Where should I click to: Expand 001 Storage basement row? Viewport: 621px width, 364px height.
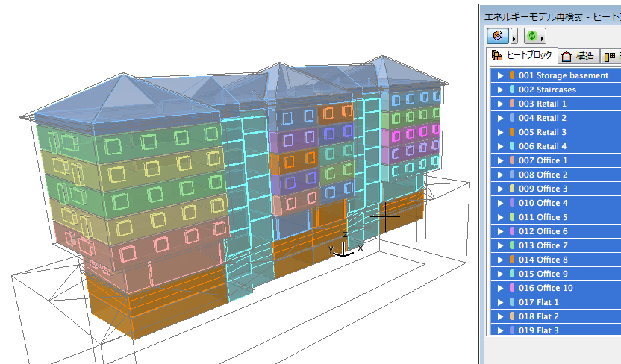[x=500, y=75]
